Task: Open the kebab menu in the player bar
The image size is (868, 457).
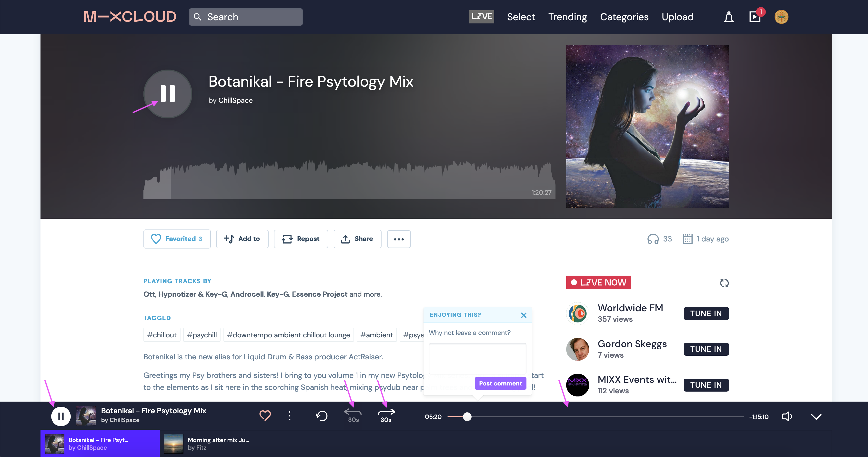Action: [289, 416]
